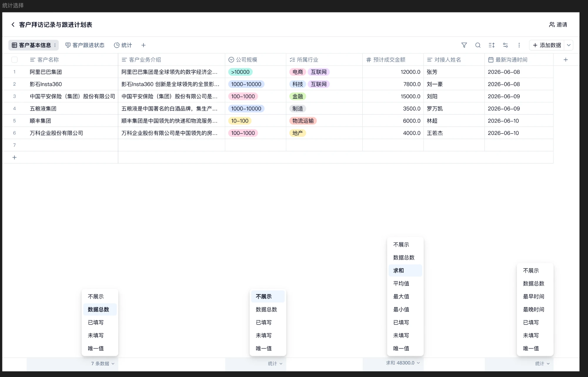Click the 物流运输 industry tag
588x377 pixels.
303,121
